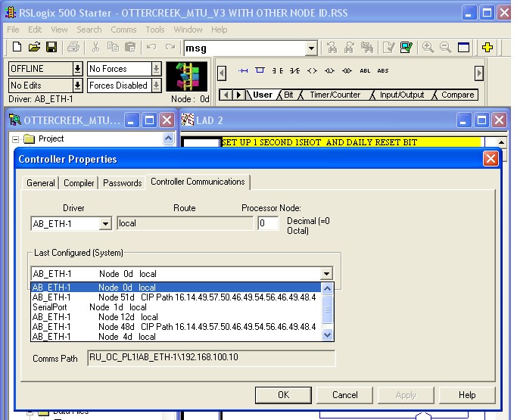Image resolution: width=517 pixels, height=420 pixels.
Task: Expand the Driver combo box AB_ETH-1
Action: pos(105,224)
